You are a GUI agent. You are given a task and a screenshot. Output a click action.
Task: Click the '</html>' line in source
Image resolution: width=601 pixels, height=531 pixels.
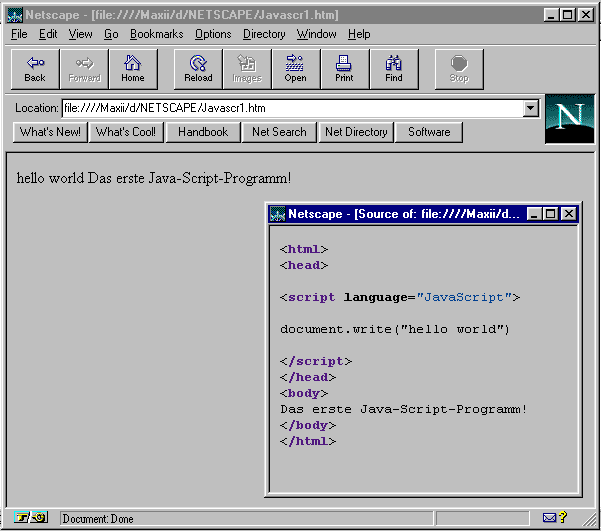(x=308, y=442)
